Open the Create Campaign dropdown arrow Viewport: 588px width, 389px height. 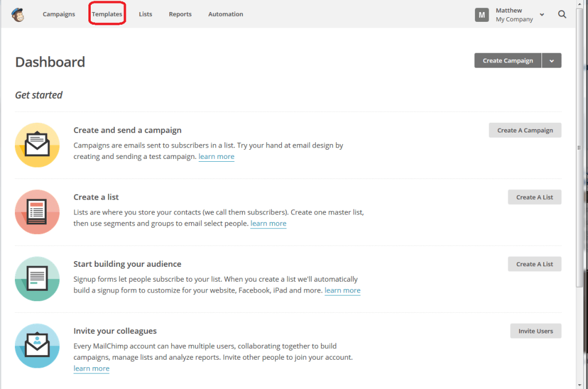(551, 60)
